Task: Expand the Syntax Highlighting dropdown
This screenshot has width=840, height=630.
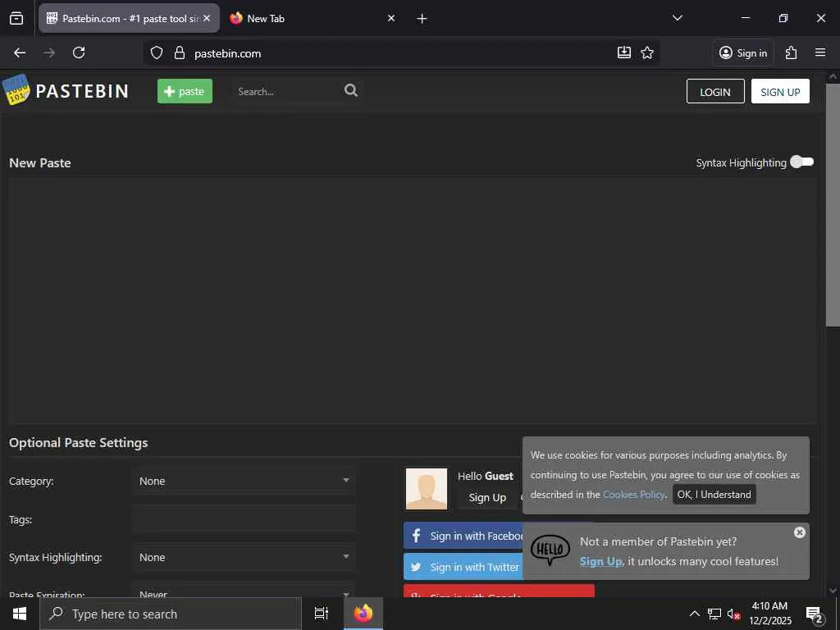Action: (244, 557)
